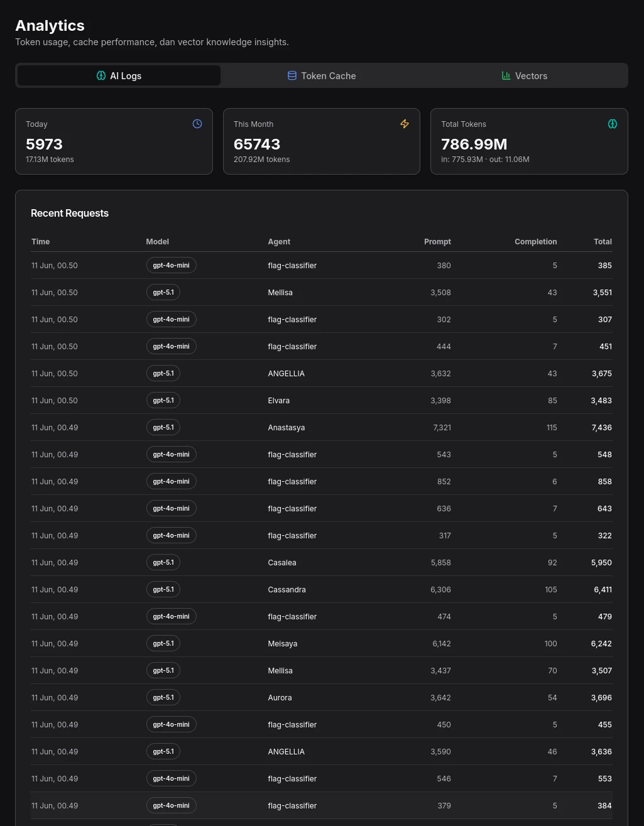Click the total value 384
The image size is (644, 826).
(604, 806)
